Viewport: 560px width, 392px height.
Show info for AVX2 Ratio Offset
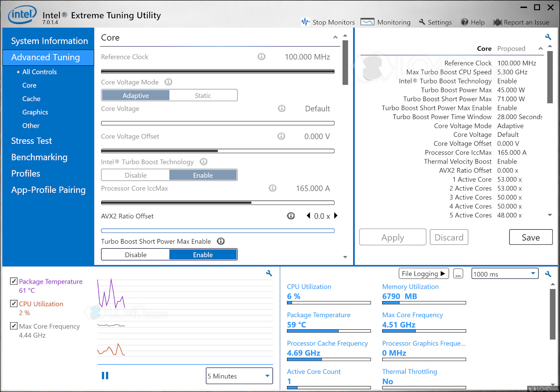point(291,216)
